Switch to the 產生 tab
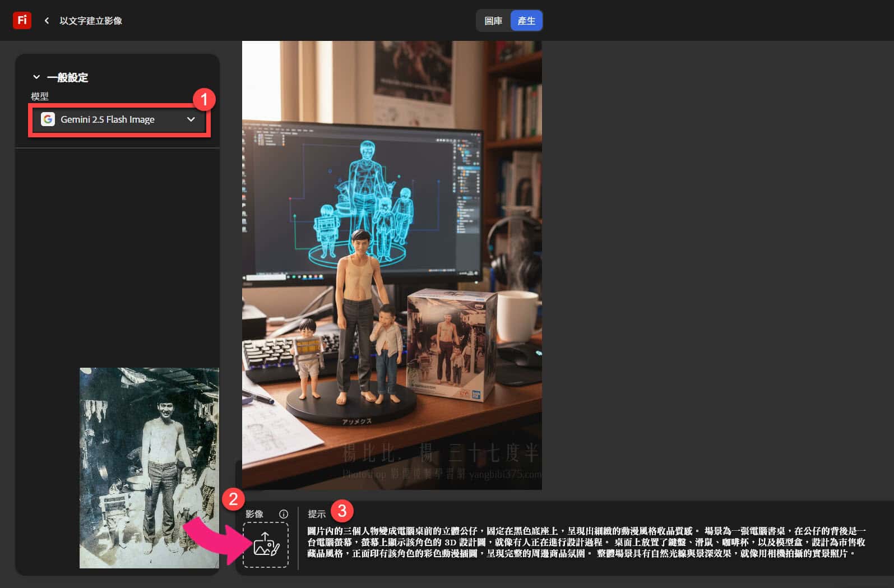The width and height of the screenshot is (894, 588). pos(526,21)
